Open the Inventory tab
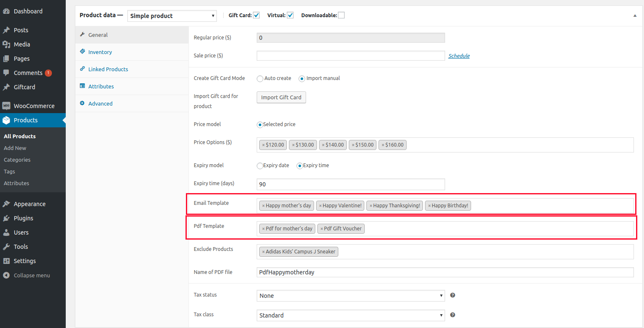Screen dimensions: 644x328 [x=132, y=52]
